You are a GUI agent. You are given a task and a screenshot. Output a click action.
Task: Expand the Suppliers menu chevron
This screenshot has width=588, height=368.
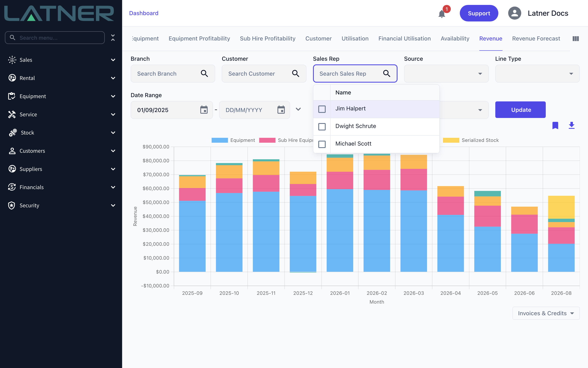[113, 169]
